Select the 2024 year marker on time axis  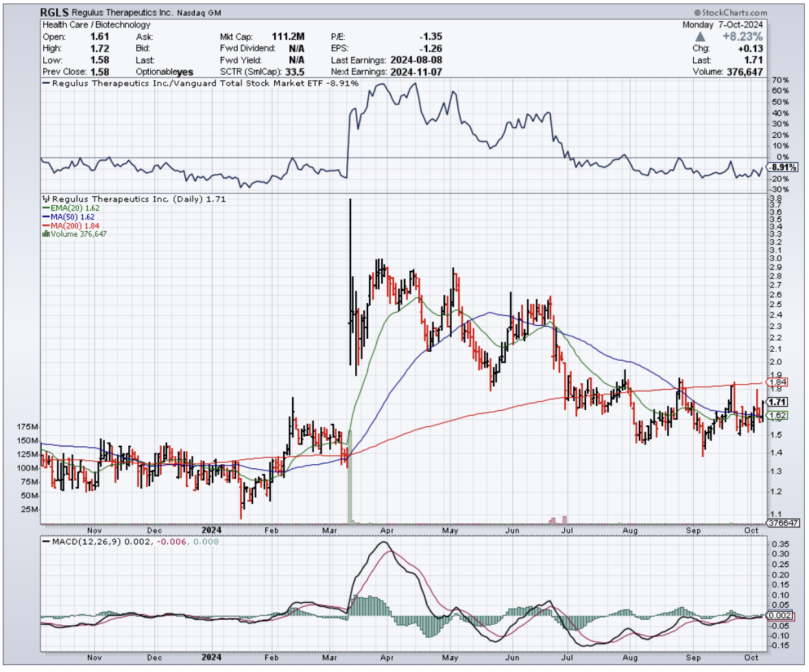click(211, 529)
